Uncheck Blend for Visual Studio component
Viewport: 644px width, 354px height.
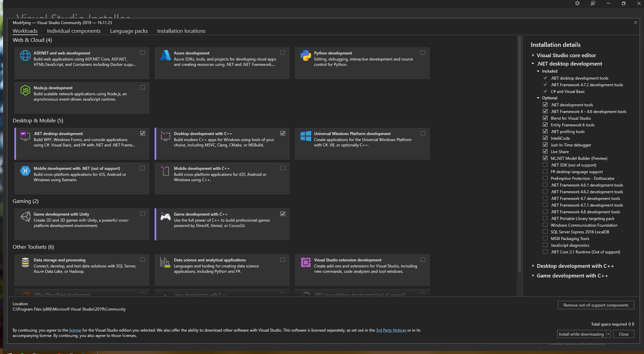pyautogui.click(x=545, y=118)
